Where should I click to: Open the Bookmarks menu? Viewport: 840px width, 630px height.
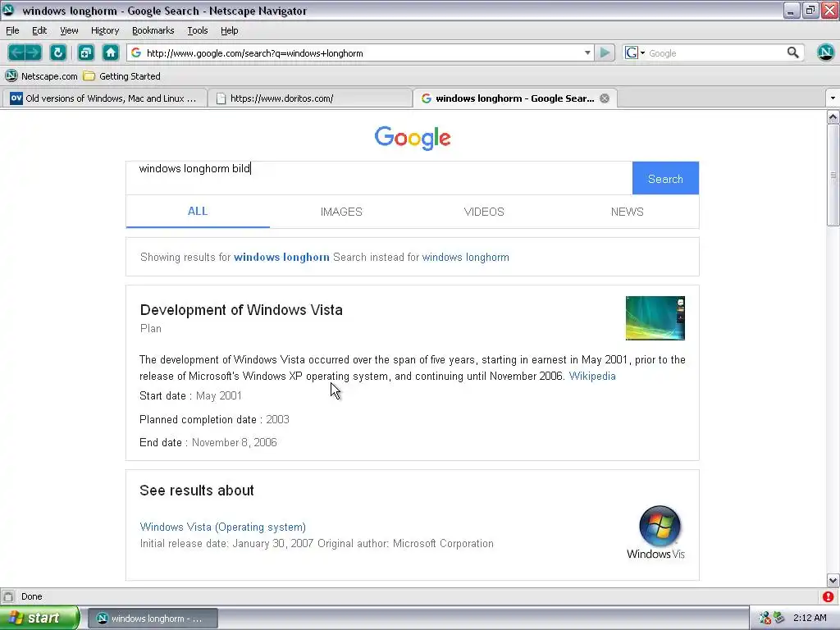[153, 30]
